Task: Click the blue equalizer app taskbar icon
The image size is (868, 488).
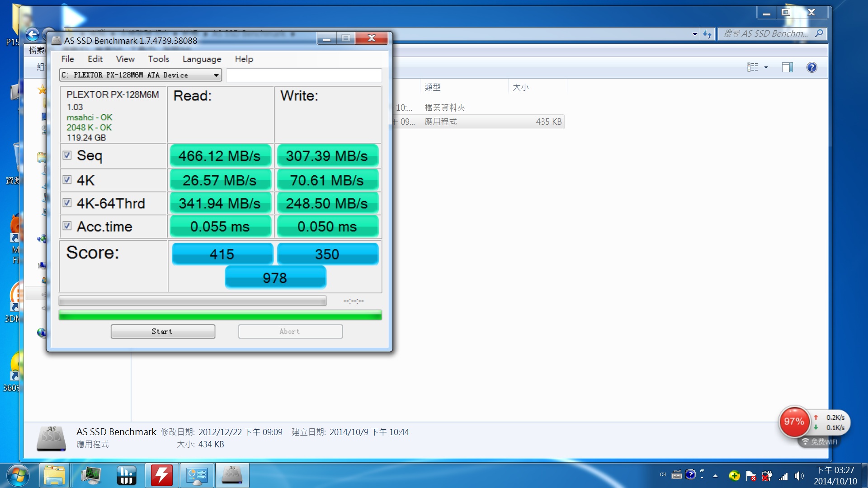Action: point(126,475)
